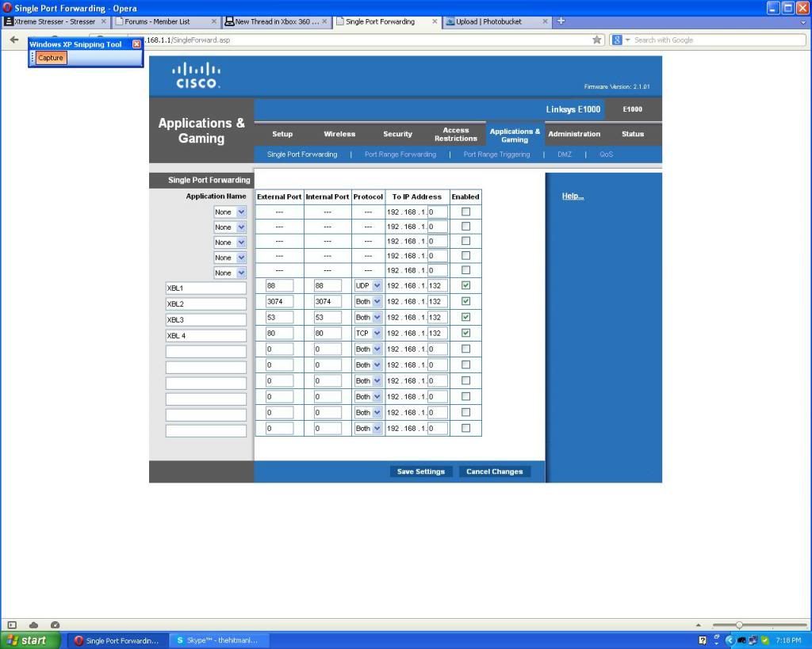Click the Skype icon in the taskbar
The width and height of the screenshot is (812, 649).
coord(180,640)
